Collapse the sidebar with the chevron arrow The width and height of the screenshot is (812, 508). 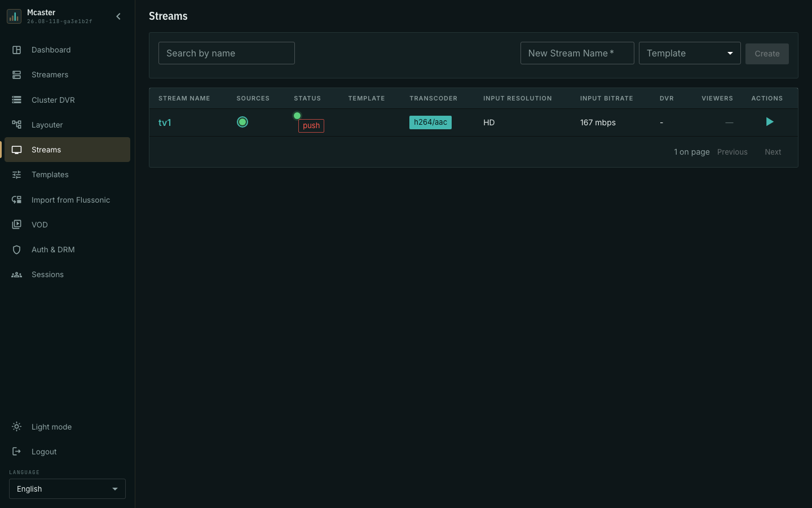118,16
